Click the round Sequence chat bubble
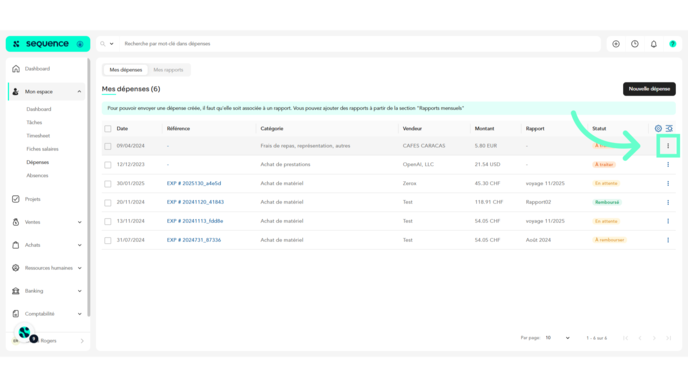688x387 pixels. pyautogui.click(x=25, y=333)
